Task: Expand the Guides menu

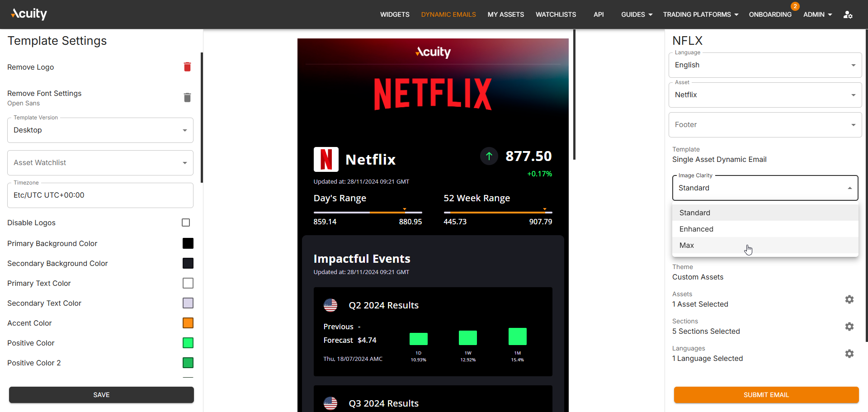Action: 637,14
